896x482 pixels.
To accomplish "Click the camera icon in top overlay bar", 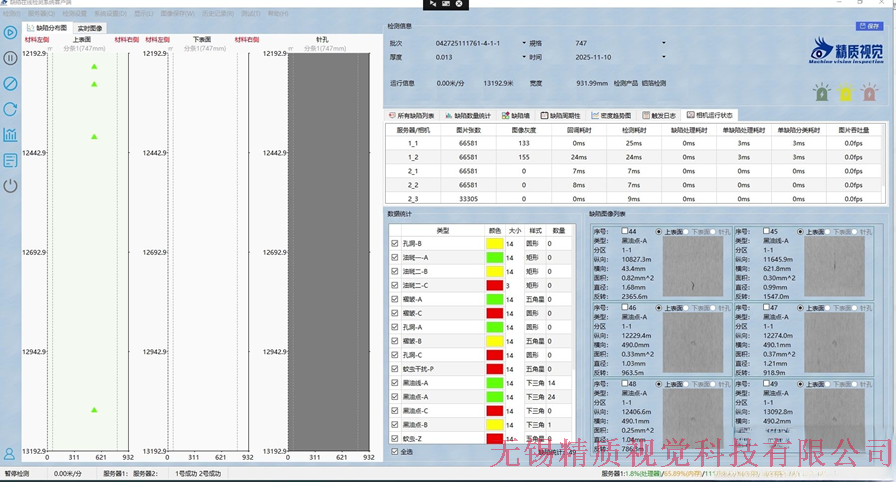I will tap(446, 3).
